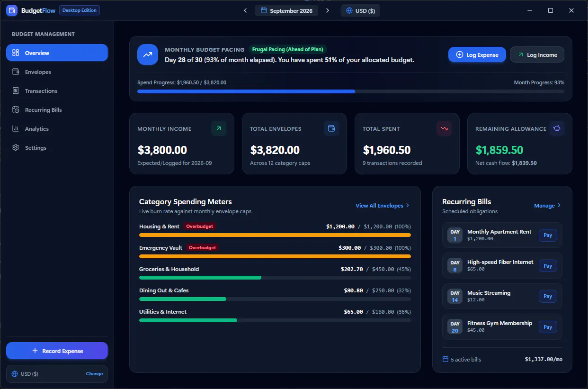Click the pacing trend arrow icon
588x389 pixels.
point(148,54)
